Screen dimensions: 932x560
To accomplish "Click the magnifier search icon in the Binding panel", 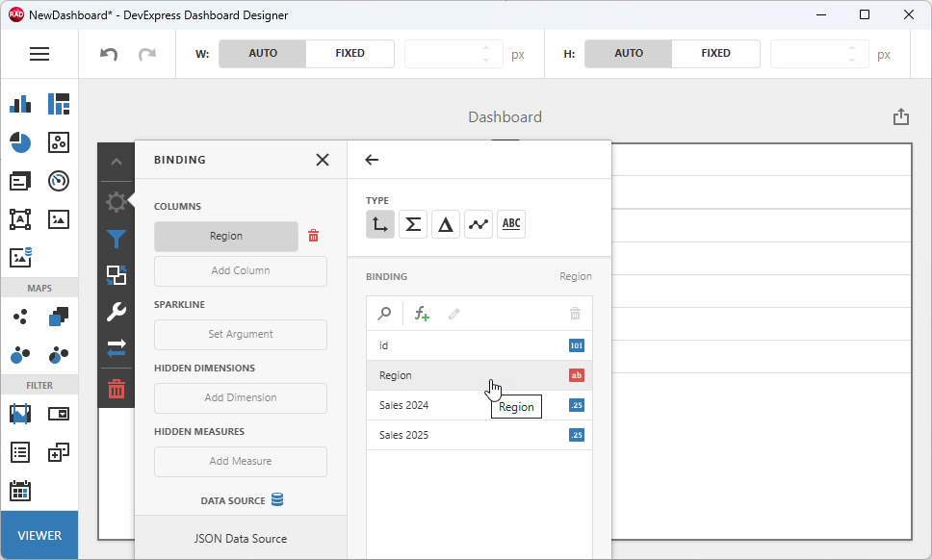I will click(382, 313).
